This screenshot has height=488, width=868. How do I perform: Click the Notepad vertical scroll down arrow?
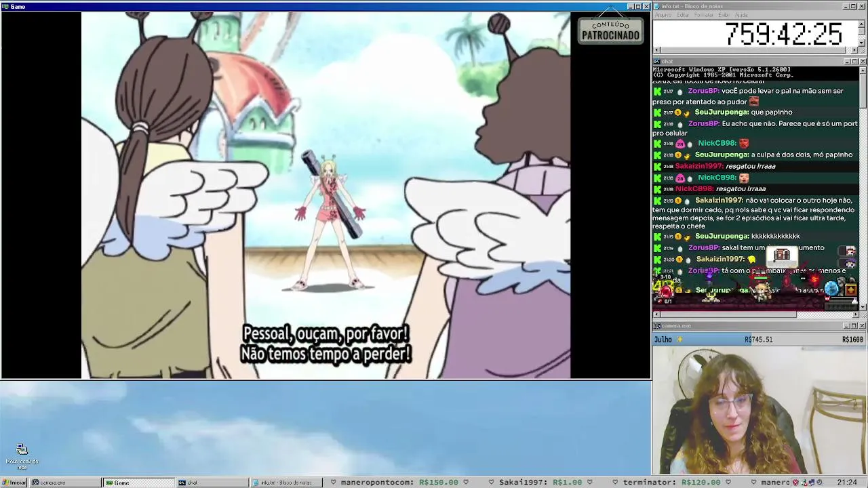[x=863, y=42]
